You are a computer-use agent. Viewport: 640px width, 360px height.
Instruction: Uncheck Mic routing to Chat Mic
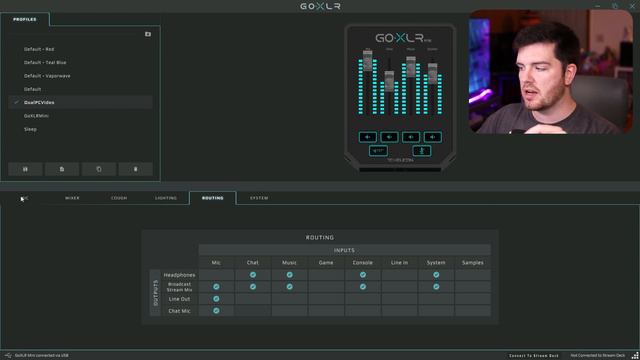216,311
